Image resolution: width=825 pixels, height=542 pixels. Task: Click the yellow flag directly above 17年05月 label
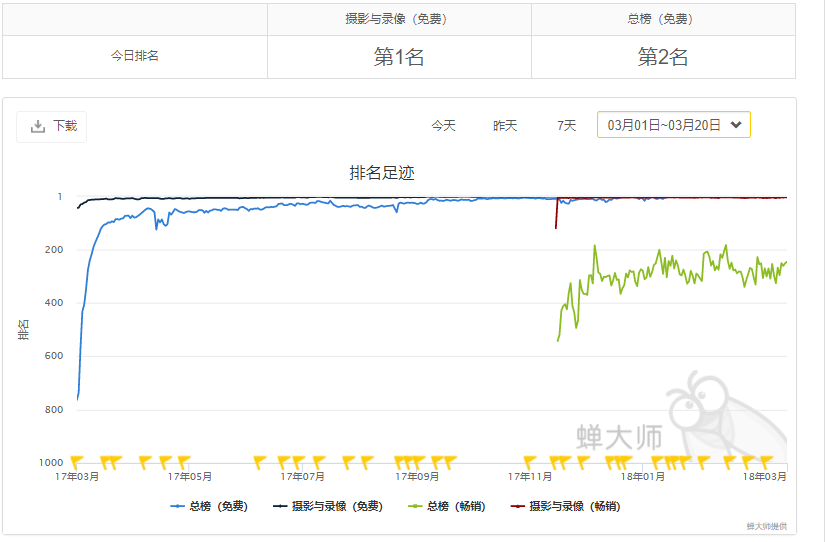[184, 461]
